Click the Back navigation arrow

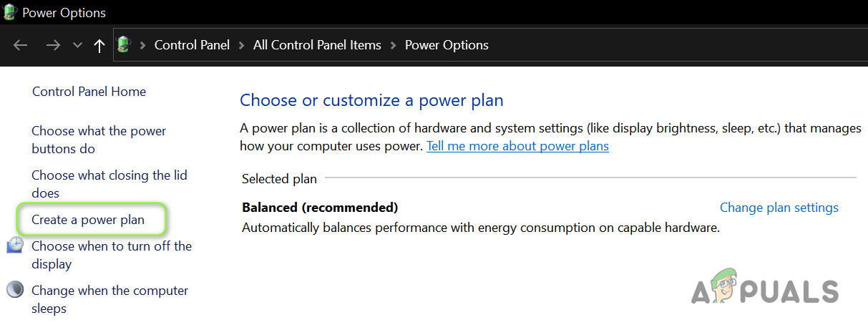(20, 45)
